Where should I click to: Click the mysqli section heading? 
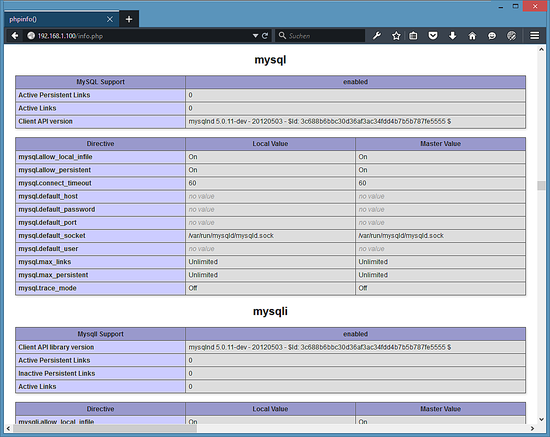click(270, 311)
